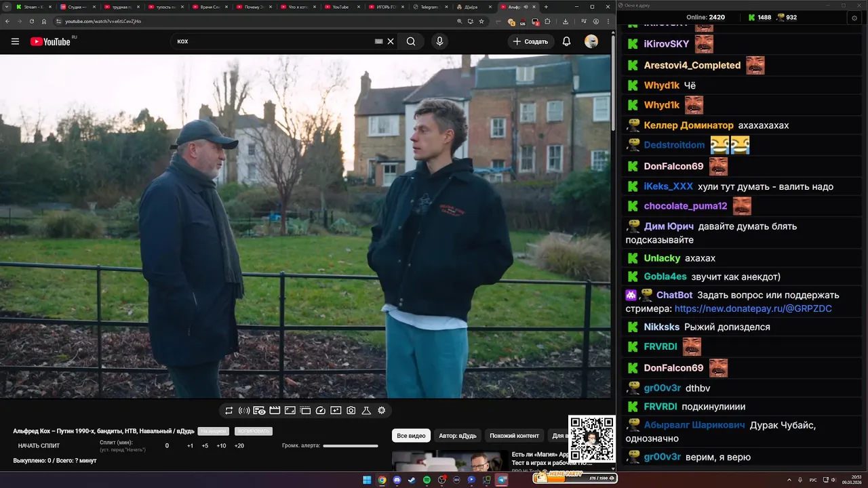Switch to the Студия browser tab

[78, 7]
